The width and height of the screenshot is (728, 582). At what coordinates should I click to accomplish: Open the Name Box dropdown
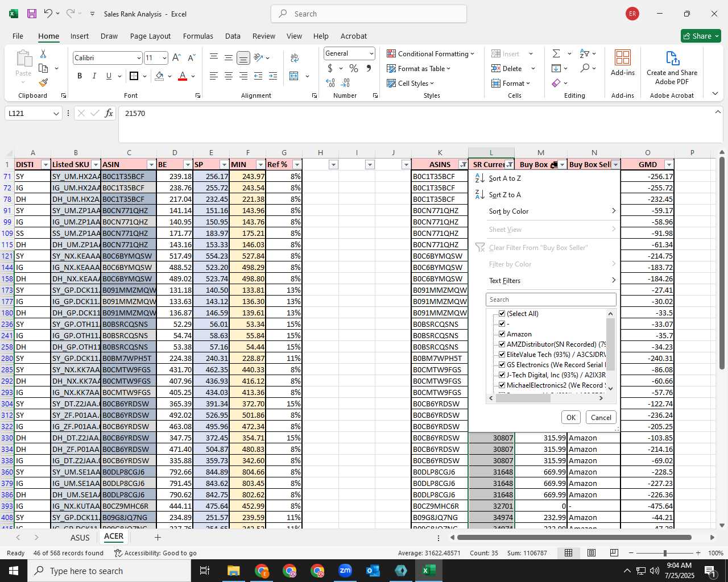pos(56,114)
